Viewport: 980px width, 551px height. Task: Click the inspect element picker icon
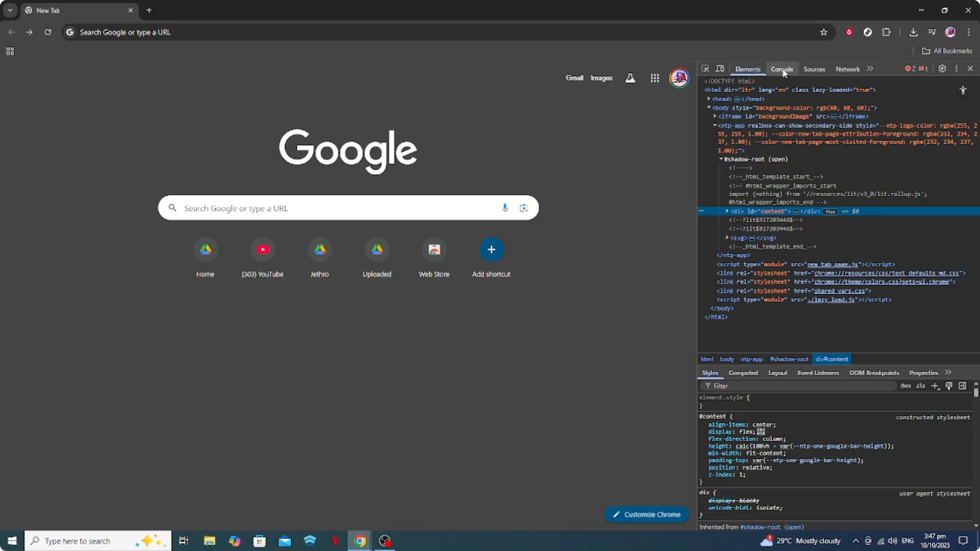pyautogui.click(x=705, y=69)
